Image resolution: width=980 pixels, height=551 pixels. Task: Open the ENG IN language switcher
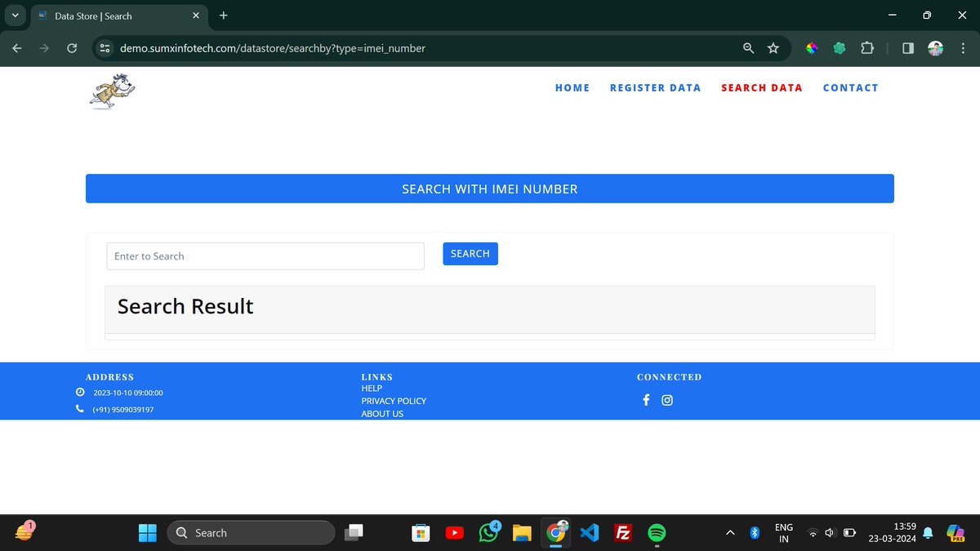[784, 533]
